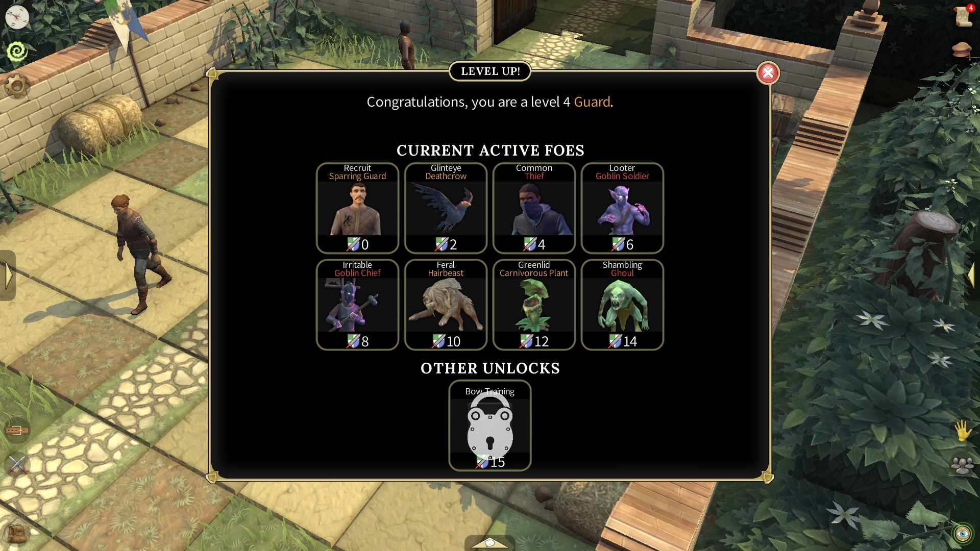980x551 pixels.
Task: Click the Greenlid Carnivorous Plant enemy icon
Action: pos(534,305)
